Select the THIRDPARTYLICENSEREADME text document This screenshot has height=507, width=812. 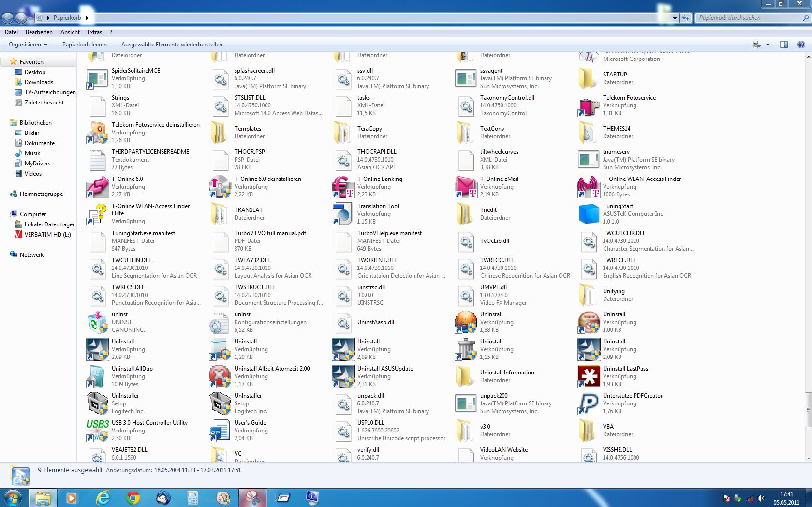pos(144,160)
